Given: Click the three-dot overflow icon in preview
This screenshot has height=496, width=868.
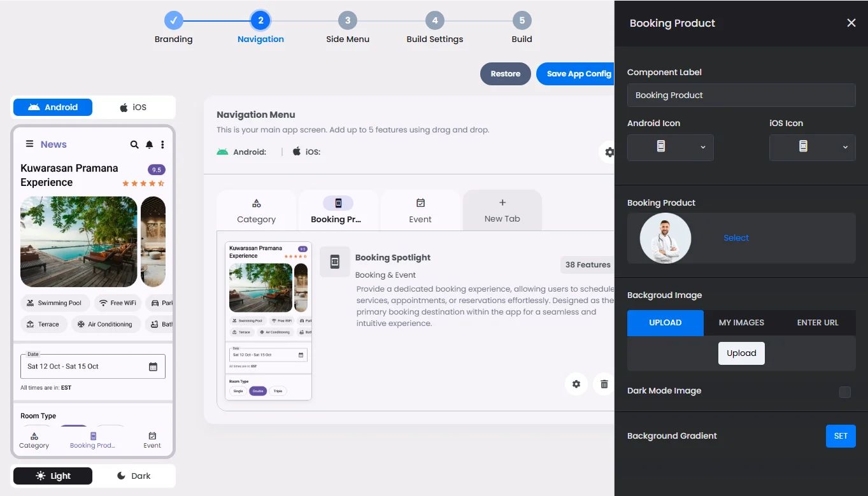Looking at the screenshot, I should tap(162, 145).
